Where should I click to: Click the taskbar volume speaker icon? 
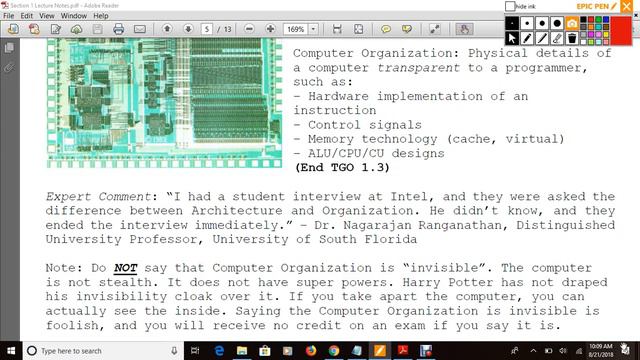coord(563,351)
